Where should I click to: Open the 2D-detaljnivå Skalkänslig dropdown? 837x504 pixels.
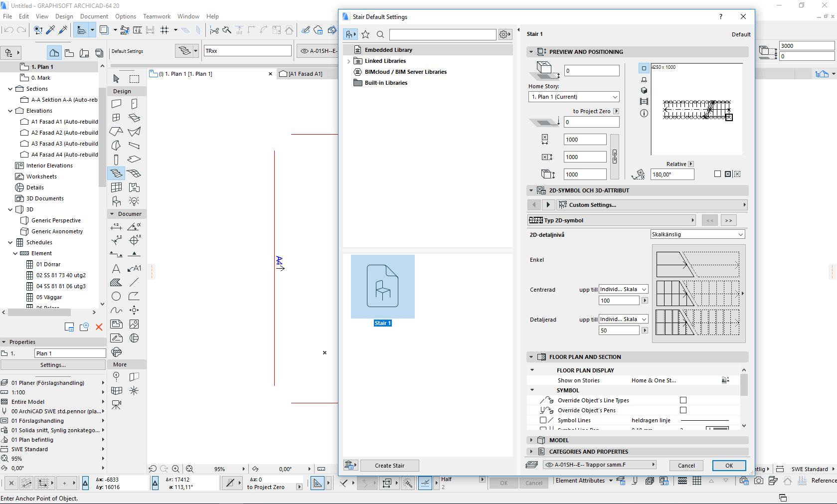698,234
